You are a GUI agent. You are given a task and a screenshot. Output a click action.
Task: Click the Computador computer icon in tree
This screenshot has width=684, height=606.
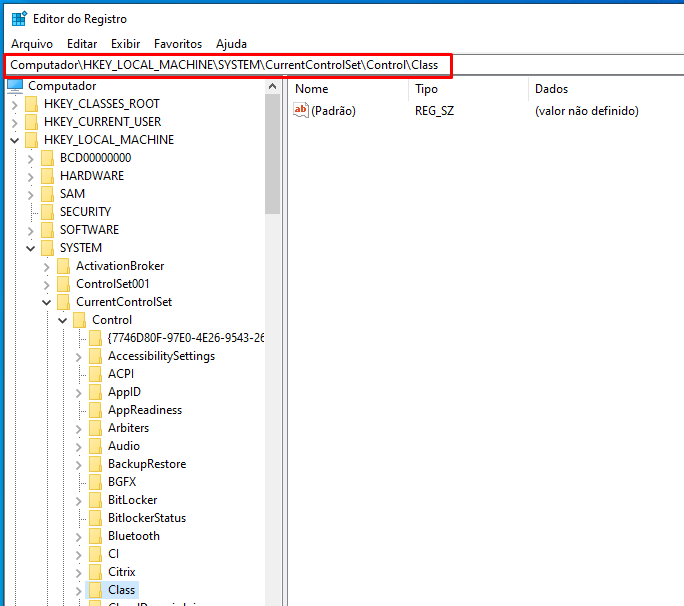(x=16, y=86)
